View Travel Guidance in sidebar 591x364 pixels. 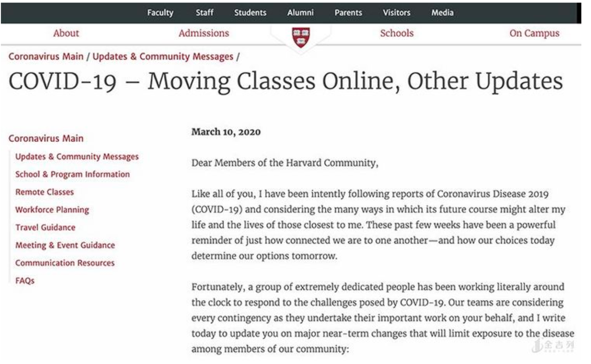pyautogui.click(x=45, y=227)
